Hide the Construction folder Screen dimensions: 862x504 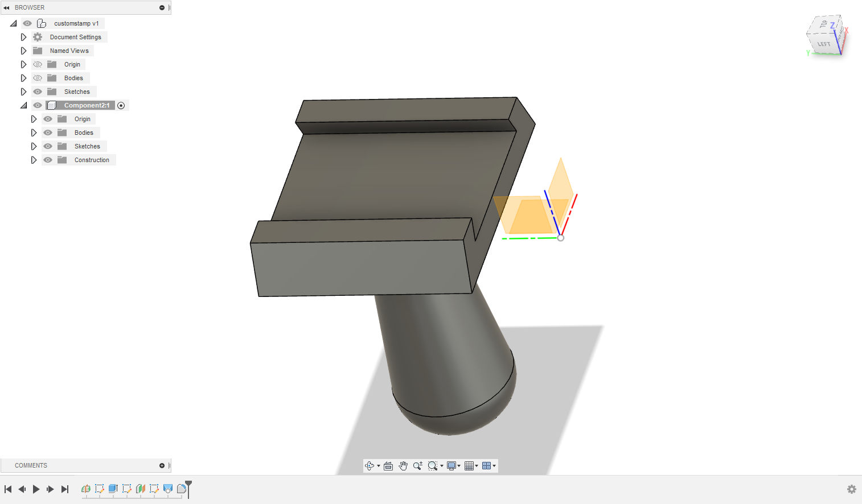point(48,160)
